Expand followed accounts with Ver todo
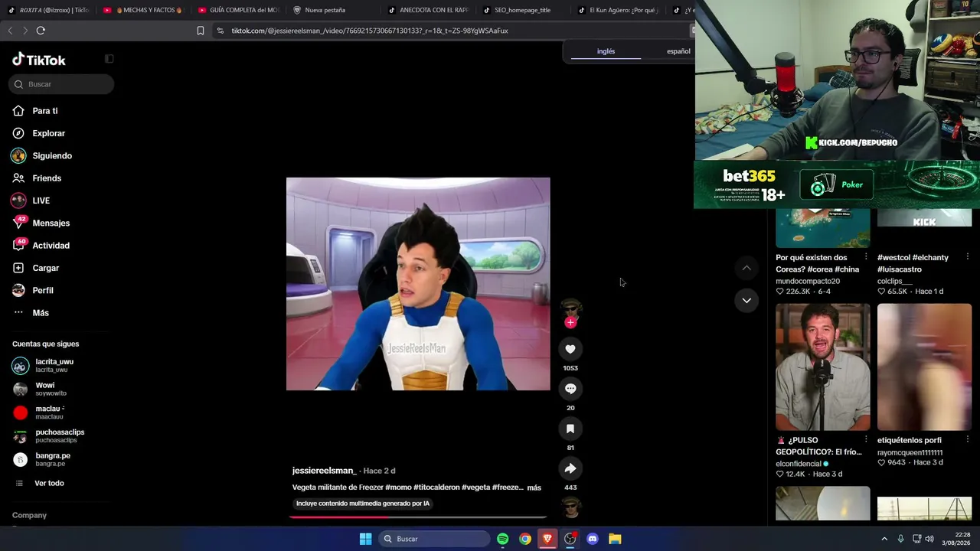The height and width of the screenshot is (551, 980). tap(40, 484)
